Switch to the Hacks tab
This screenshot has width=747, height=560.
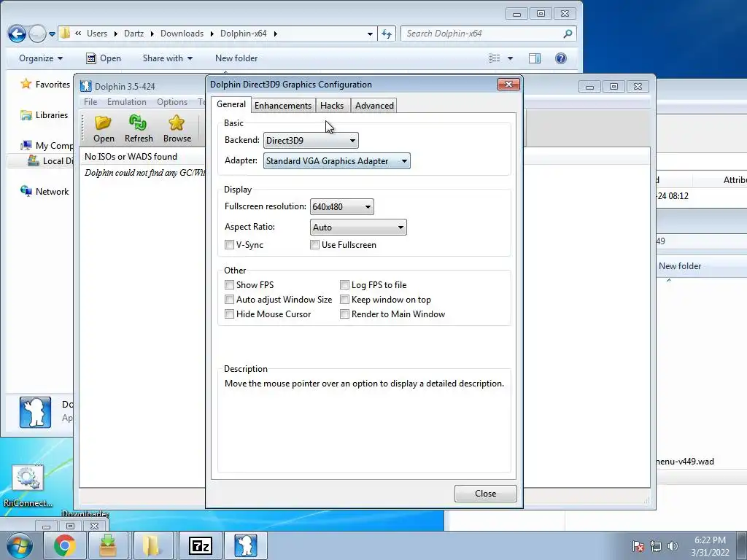(x=332, y=105)
